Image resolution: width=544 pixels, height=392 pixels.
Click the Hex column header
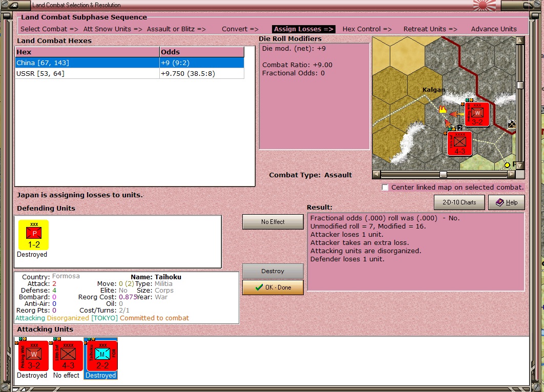pyautogui.click(x=87, y=52)
